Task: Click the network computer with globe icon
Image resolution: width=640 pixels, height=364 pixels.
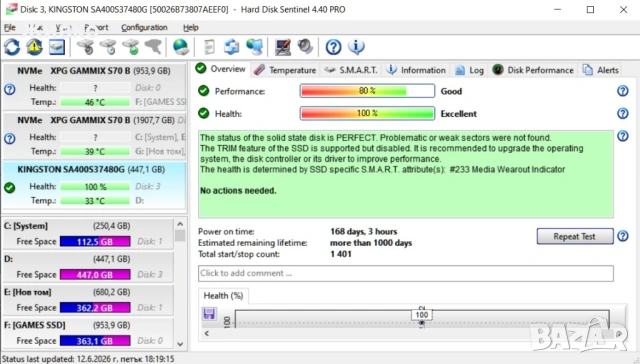Action: click(x=255, y=47)
